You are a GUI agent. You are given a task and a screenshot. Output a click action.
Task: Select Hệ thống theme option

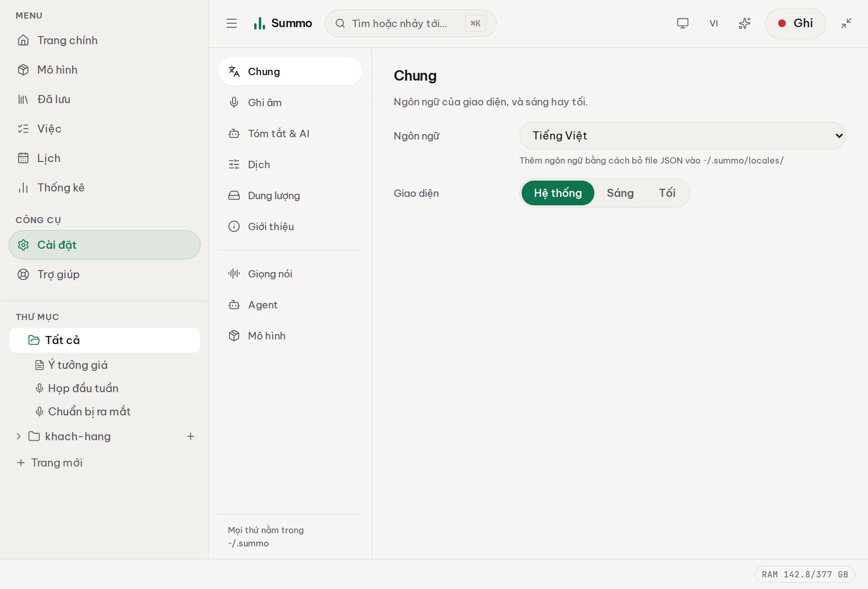pos(558,193)
